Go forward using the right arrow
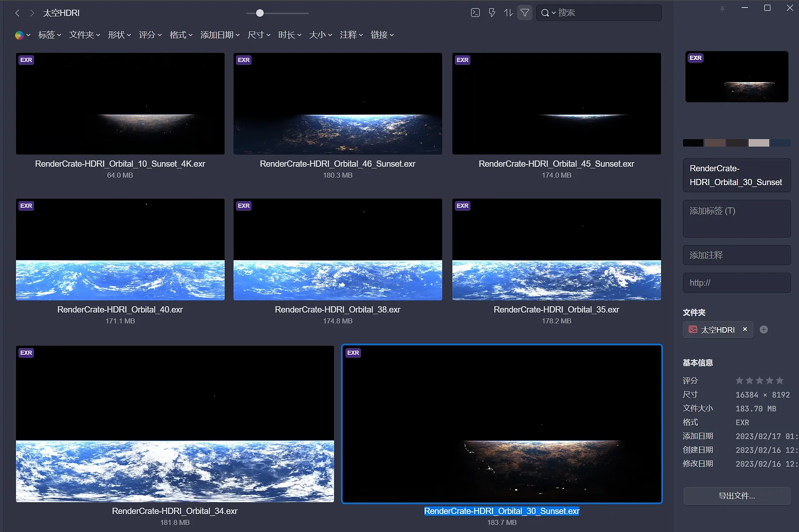799x532 pixels. (x=32, y=13)
